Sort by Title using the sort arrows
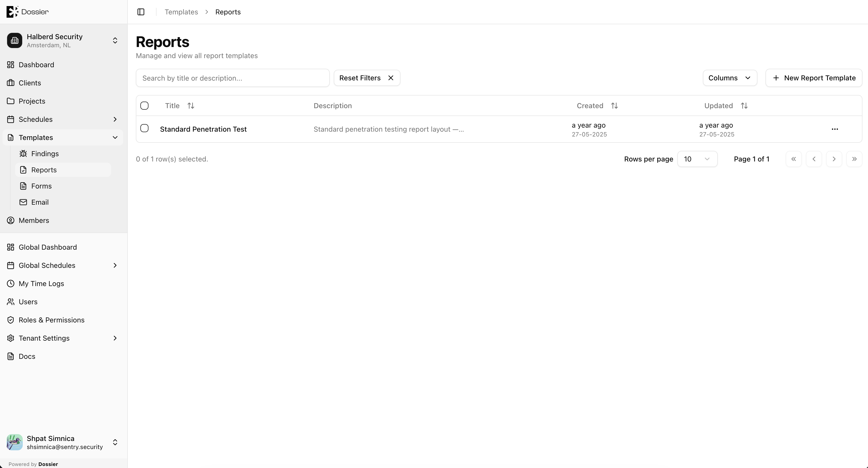868x468 pixels. (x=191, y=106)
